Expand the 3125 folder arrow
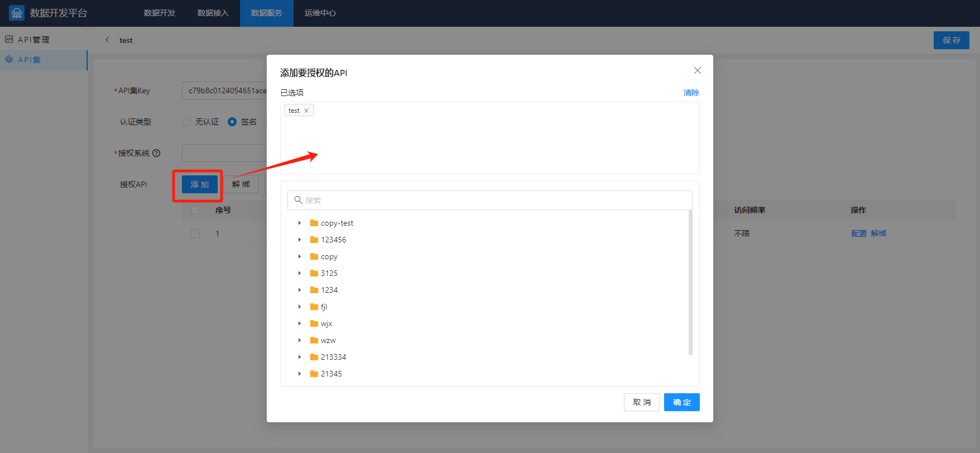980x453 pixels. click(300, 273)
